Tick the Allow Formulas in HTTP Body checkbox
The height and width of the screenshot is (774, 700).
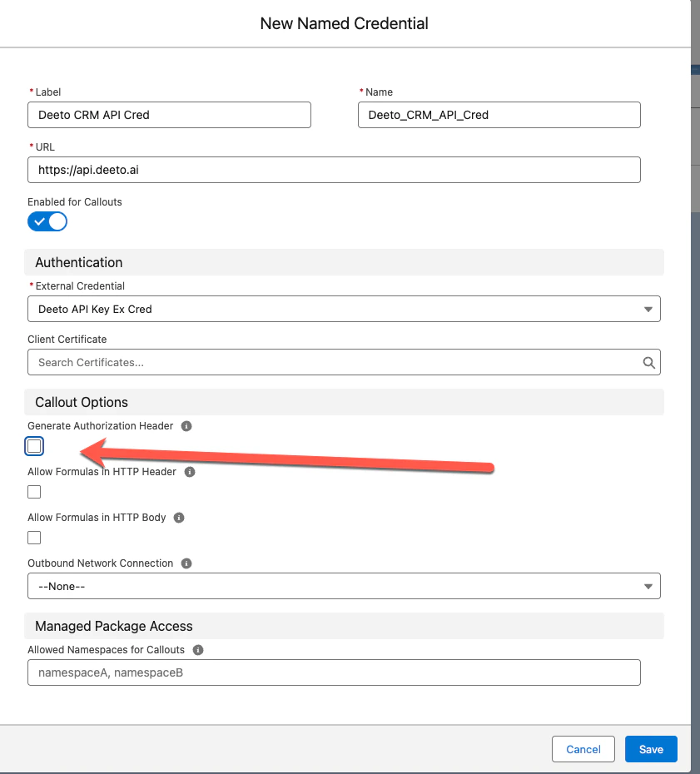[34, 538]
